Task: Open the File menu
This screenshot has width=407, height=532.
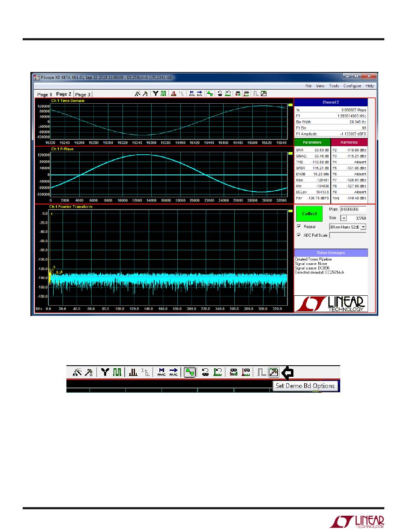Action: point(308,86)
